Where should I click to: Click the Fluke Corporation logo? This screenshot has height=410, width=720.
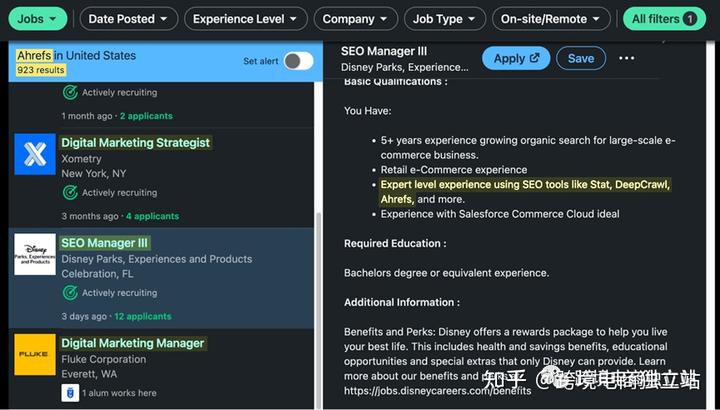click(35, 354)
